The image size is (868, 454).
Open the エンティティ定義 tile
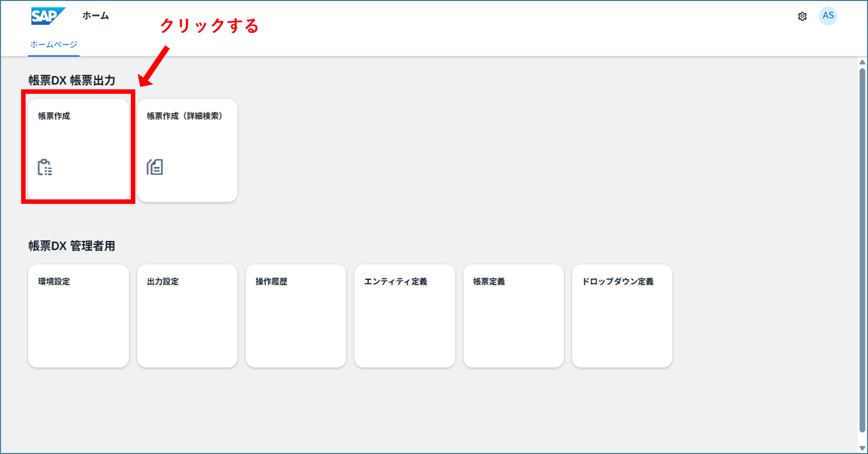tap(405, 316)
